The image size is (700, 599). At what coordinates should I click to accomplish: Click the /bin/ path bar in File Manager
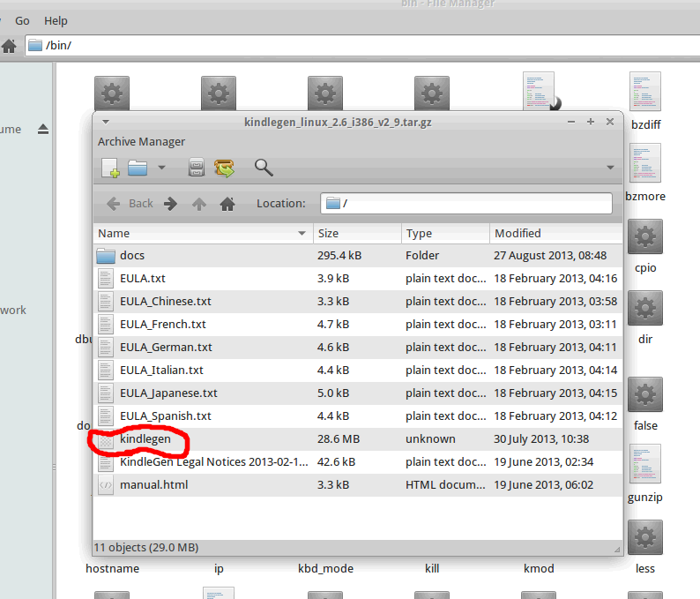point(362,46)
